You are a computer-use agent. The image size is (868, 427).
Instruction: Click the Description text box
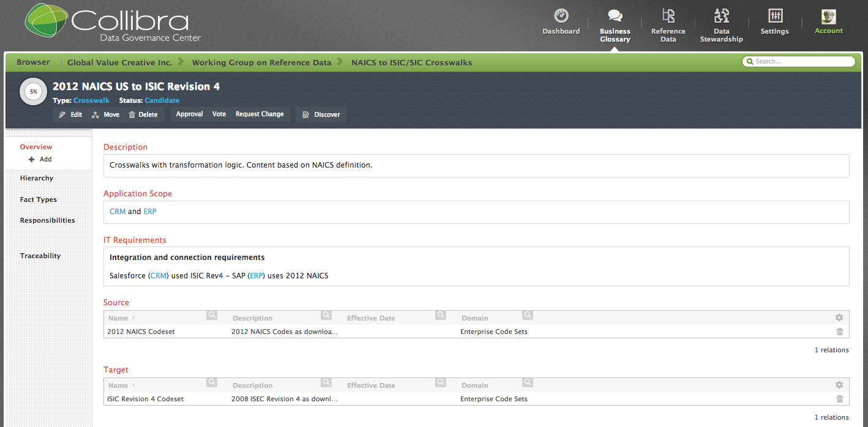coord(476,166)
